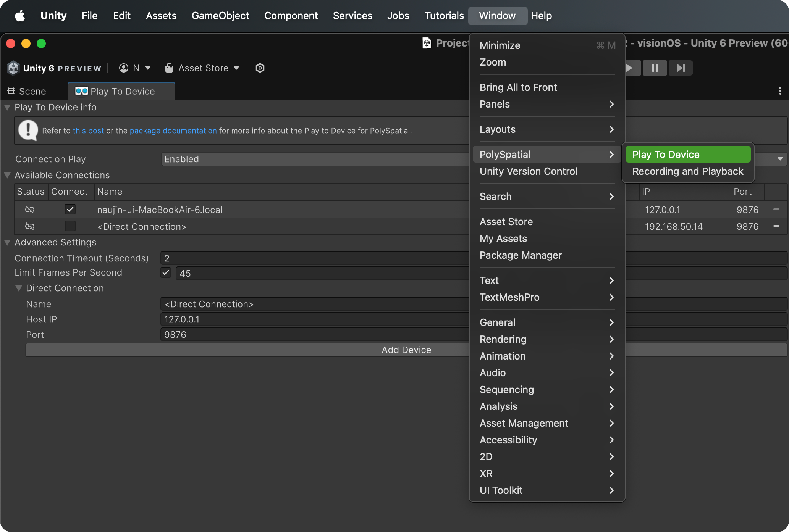Click the Unity hexagon services icon
Viewport: 789px width, 532px height.
260,68
